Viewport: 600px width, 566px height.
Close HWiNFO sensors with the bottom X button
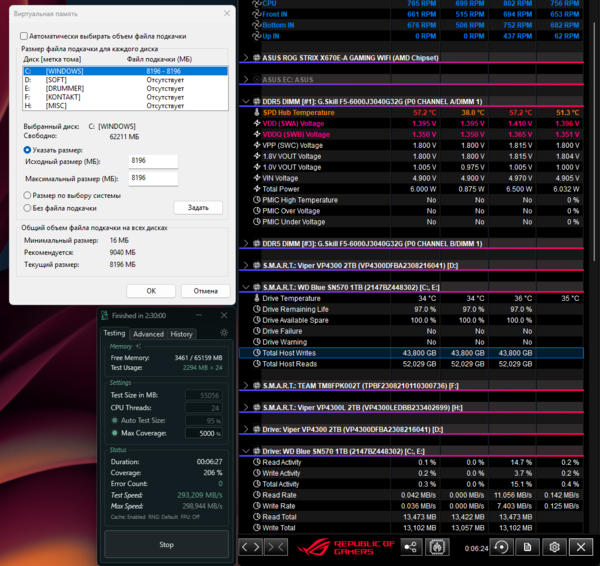[x=580, y=547]
